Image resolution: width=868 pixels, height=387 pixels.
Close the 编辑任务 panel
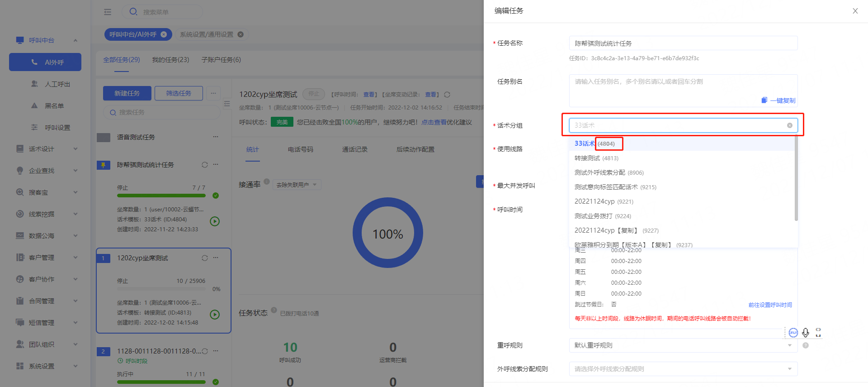[855, 11]
